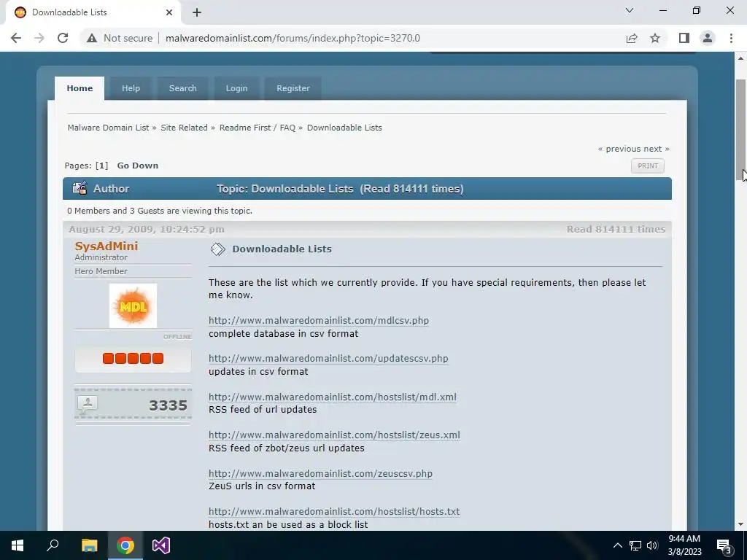Click the scrollbar up arrow

pos(741,58)
